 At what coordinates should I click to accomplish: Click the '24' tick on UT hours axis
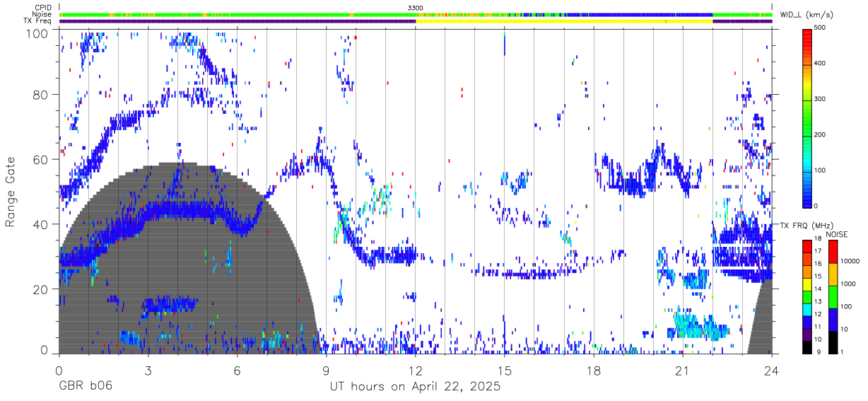coord(772,370)
